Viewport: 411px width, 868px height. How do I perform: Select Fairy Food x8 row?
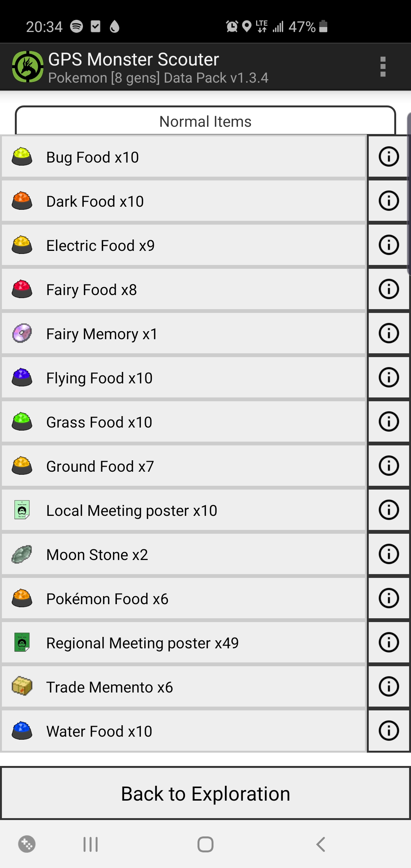tap(183, 289)
